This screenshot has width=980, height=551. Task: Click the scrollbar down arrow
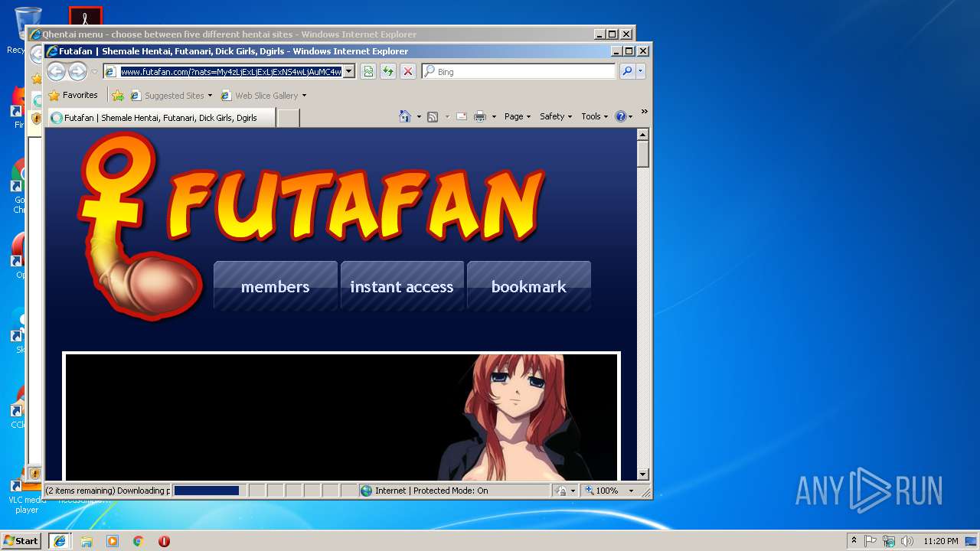click(x=643, y=474)
